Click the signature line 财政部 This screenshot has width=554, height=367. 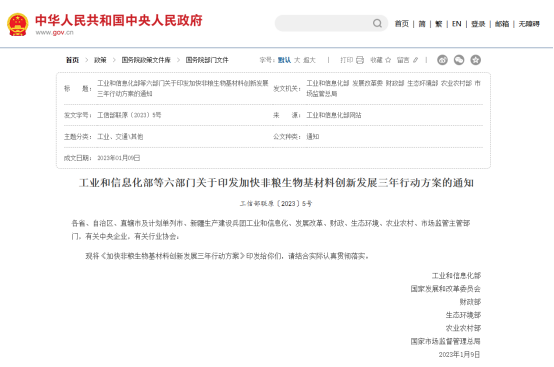tap(470, 302)
